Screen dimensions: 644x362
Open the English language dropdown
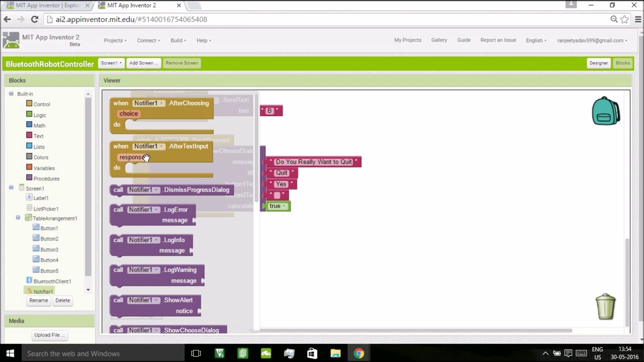536,40
